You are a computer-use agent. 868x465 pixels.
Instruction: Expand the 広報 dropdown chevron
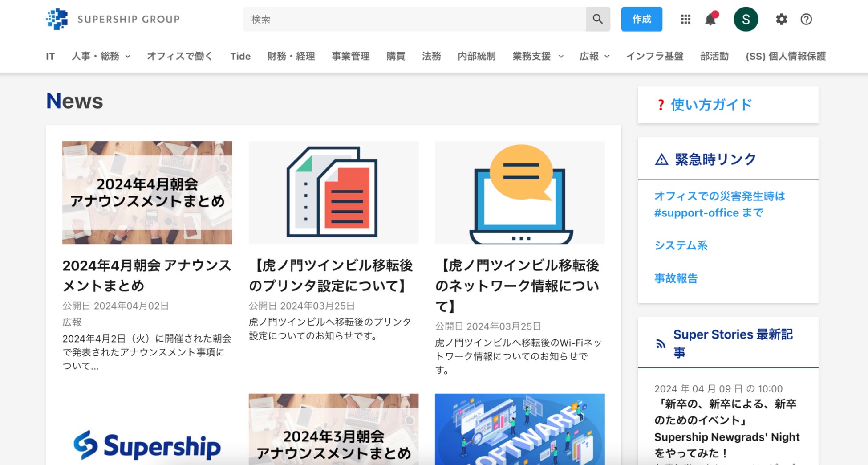[x=607, y=57]
